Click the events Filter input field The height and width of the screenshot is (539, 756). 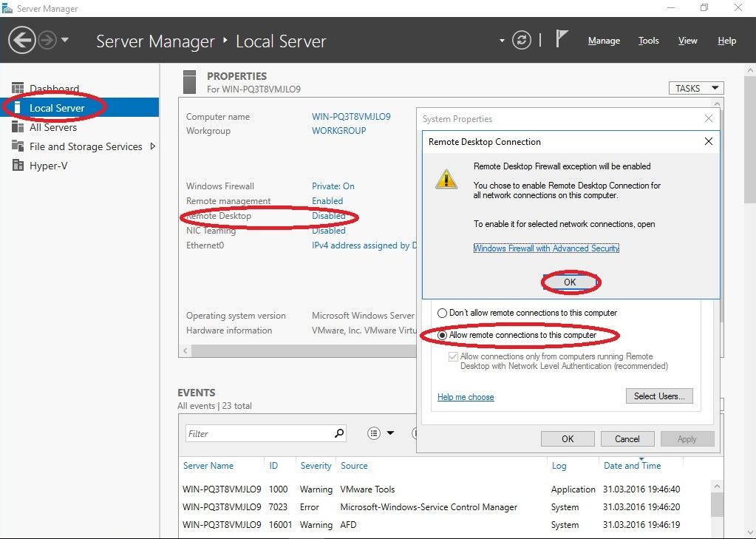[259, 433]
